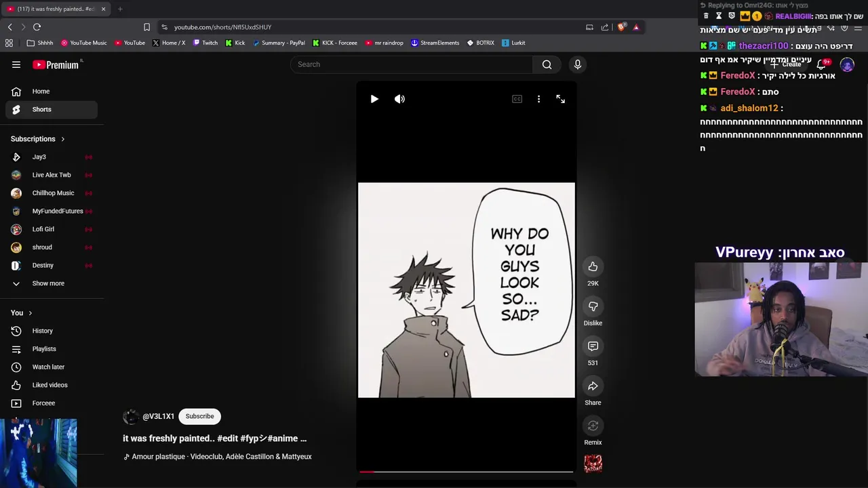
Task: Open the Shhhh bookmarks folder
Action: [40, 43]
